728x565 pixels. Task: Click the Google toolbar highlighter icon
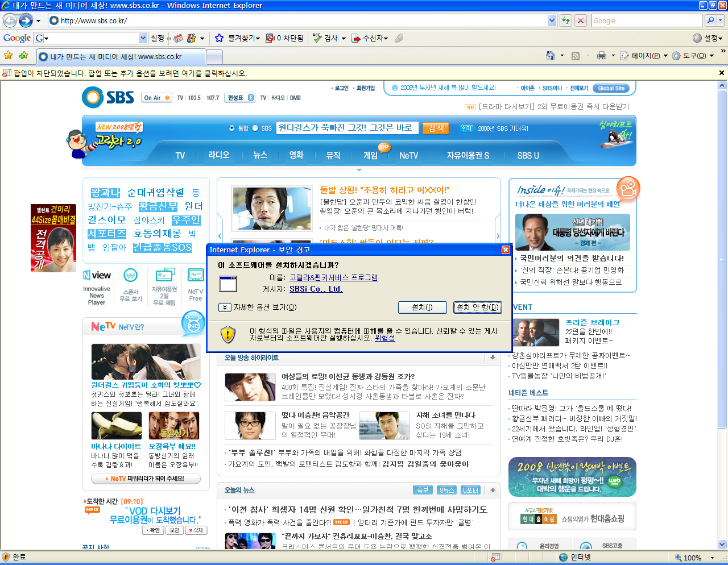(399, 38)
